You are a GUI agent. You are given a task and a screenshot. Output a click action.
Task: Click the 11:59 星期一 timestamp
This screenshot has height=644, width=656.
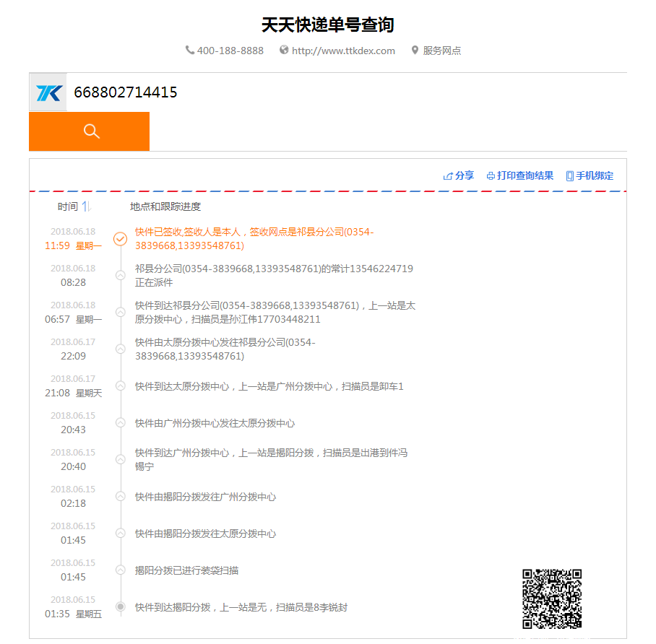tap(73, 245)
